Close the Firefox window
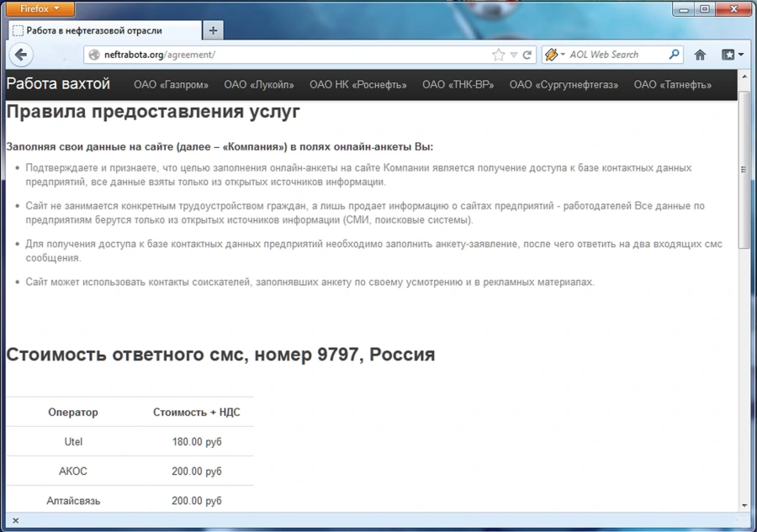Image resolution: width=757 pixels, height=532 pixels. coord(733,9)
